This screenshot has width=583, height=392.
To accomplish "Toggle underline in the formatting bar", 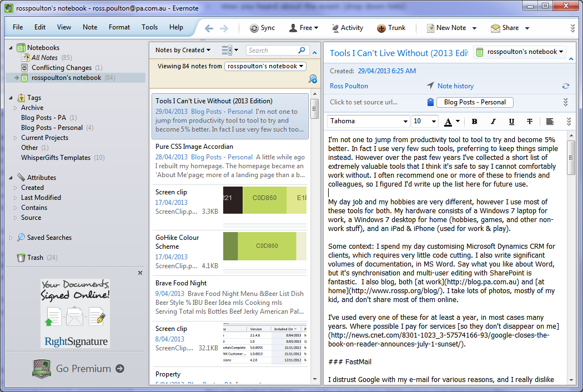I will pos(511,121).
